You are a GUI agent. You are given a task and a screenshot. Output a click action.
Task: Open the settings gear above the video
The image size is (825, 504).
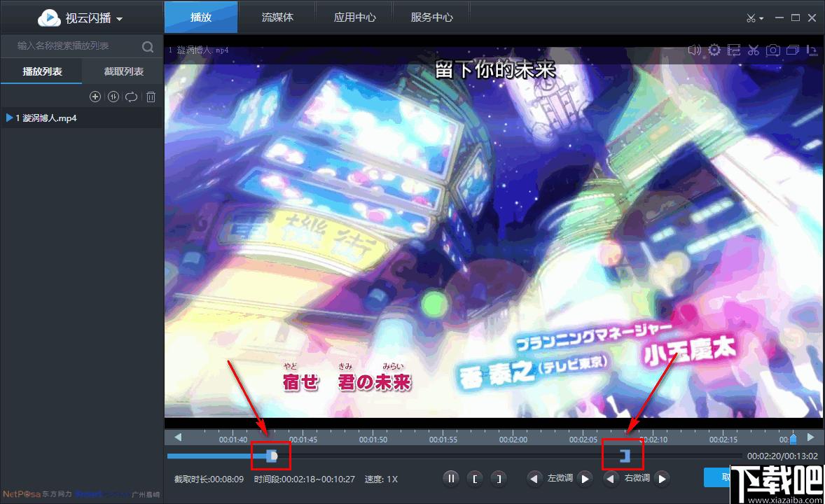tap(714, 50)
